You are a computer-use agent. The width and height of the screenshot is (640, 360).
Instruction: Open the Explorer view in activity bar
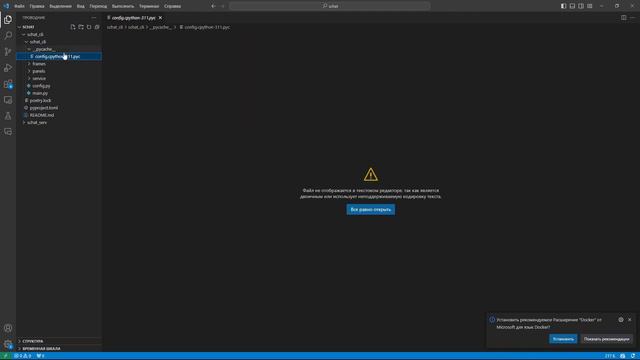[8, 20]
